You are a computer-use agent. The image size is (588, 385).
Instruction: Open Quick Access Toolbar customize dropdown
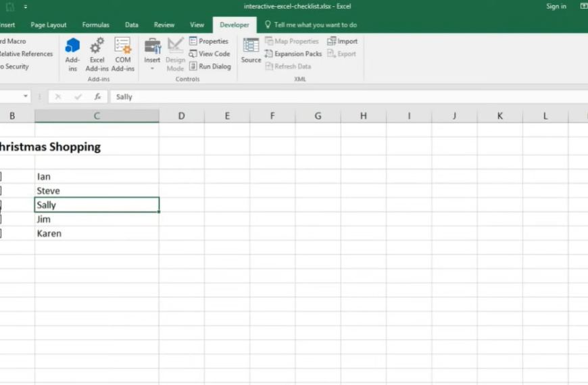[26, 6]
